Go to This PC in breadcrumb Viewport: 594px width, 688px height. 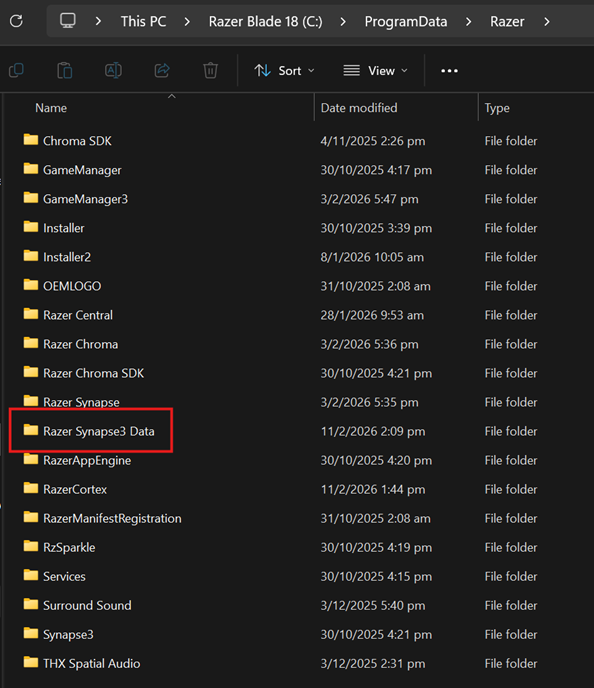(x=143, y=21)
